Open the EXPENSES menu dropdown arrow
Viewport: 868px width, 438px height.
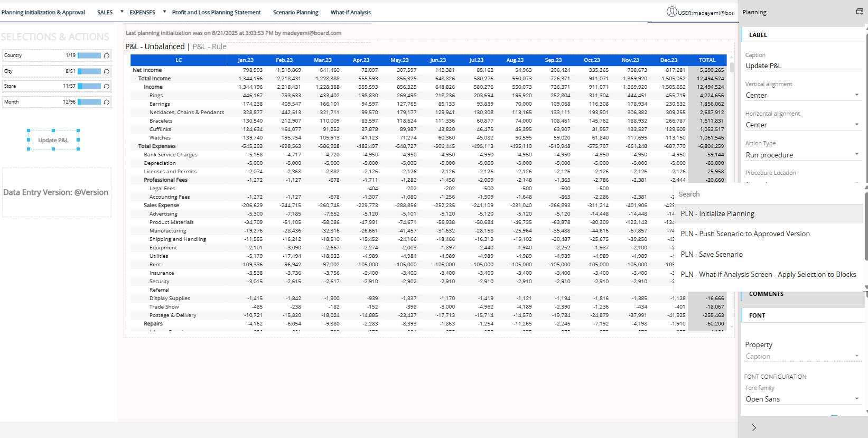click(164, 11)
